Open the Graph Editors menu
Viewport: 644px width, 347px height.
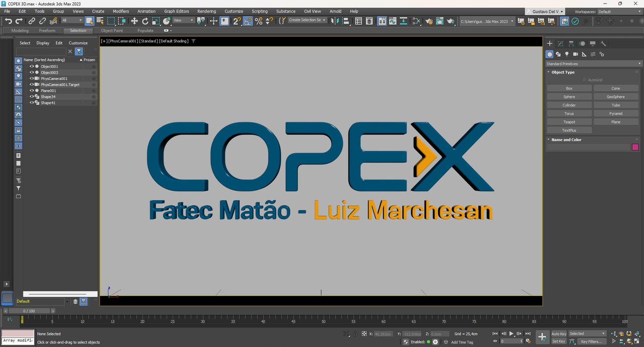176,11
